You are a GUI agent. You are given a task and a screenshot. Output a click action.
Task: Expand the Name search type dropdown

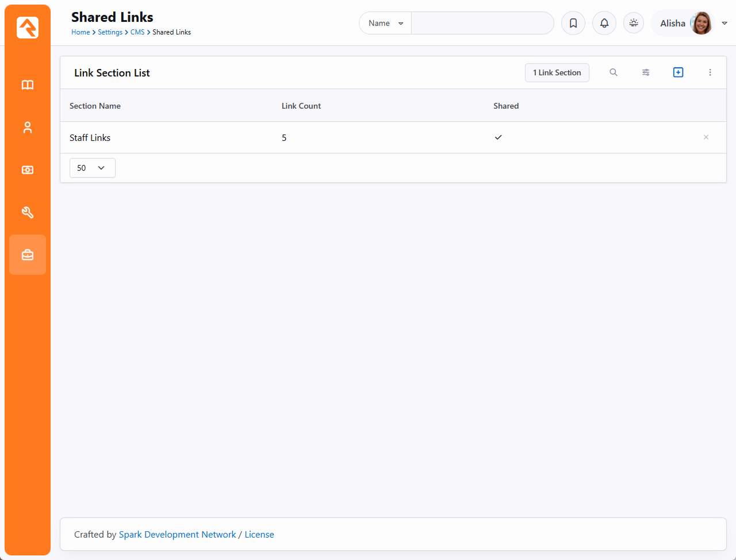point(385,24)
